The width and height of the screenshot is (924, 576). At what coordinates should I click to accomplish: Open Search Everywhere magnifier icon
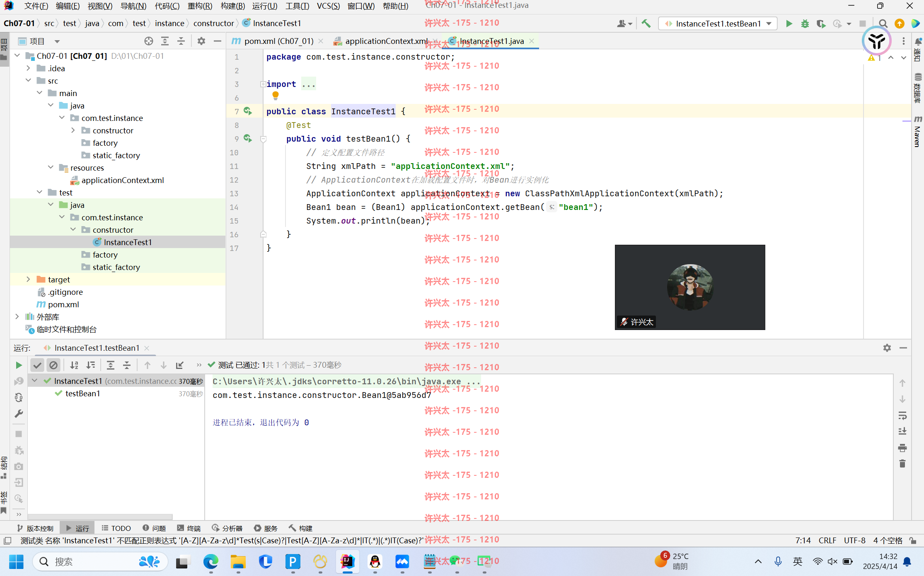pos(883,24)
